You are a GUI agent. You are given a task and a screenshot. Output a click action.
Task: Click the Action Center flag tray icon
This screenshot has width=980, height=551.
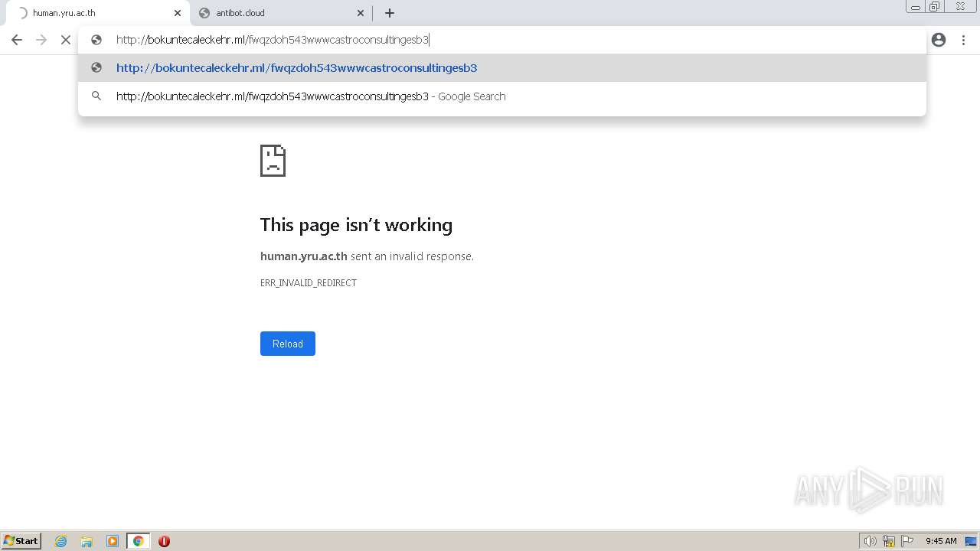(907, 541)
